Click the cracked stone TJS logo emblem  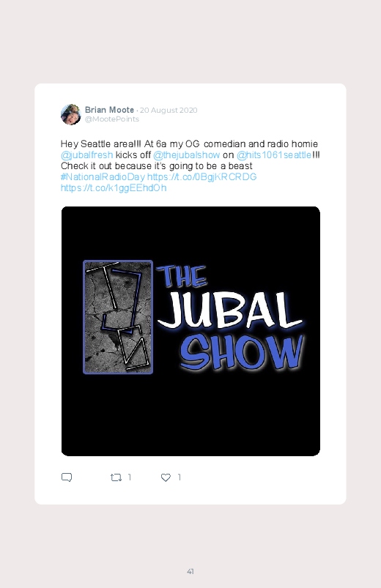(x=118, y=317)
